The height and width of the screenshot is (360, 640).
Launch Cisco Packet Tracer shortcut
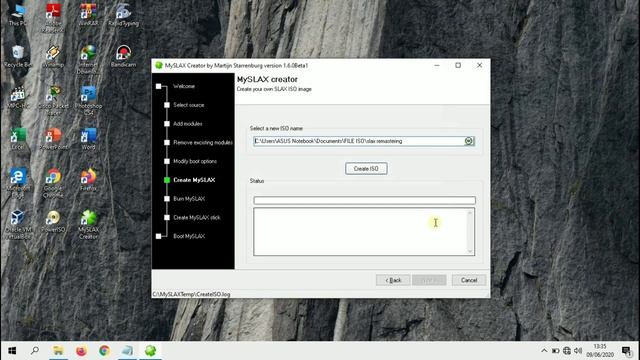tap(53, 100)
